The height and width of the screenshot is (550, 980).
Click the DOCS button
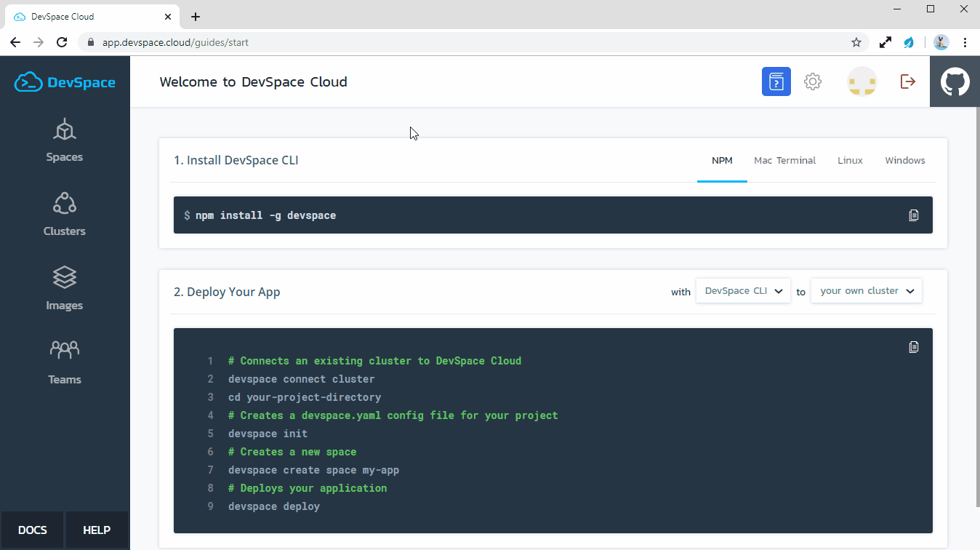pyautogui.click(x=33, y=530)
